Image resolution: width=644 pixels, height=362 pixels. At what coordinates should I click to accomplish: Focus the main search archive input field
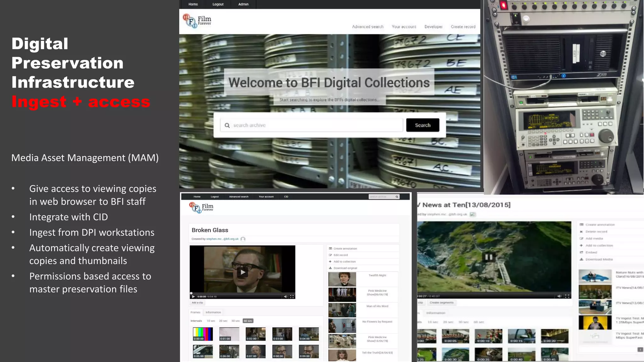pos(312,125)
